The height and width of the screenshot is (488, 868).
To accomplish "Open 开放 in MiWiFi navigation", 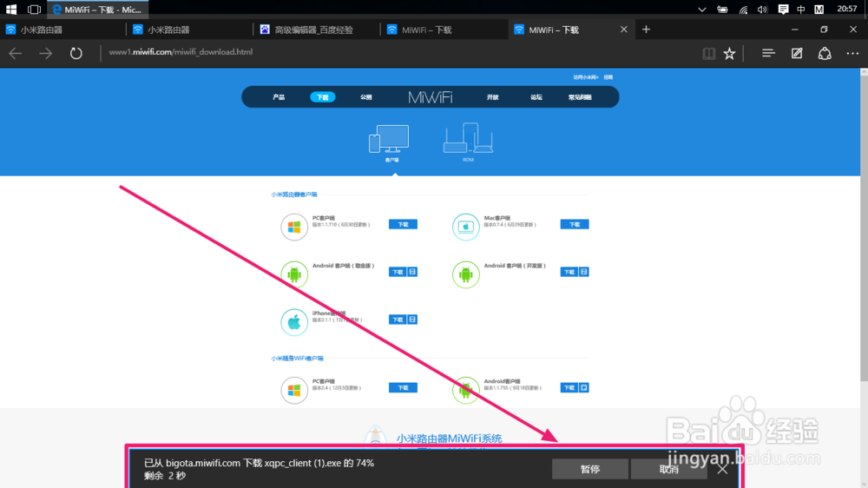I will coord(493,97).
